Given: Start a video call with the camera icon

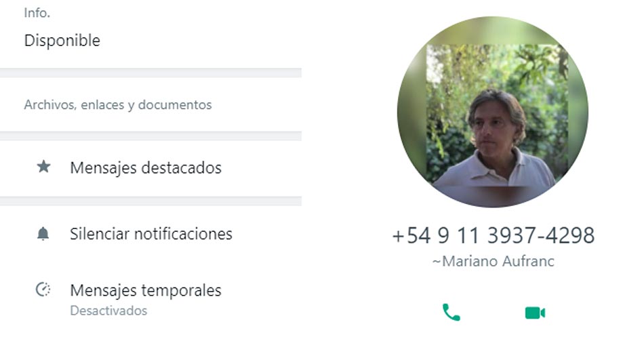Looking at the screenshot, I should (x=535, y=313).
